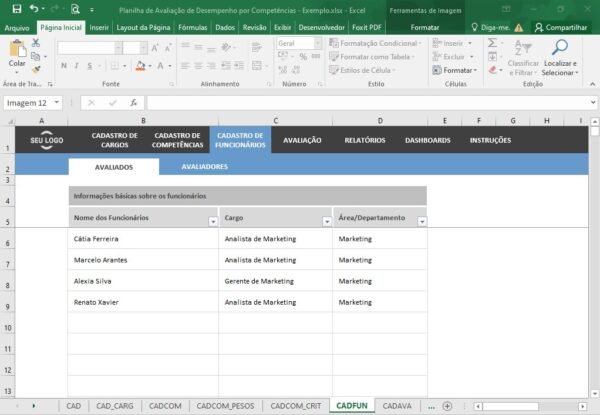Click the SEU LOGO image
This screenshot has height=415, width=600.
point(47,140)
